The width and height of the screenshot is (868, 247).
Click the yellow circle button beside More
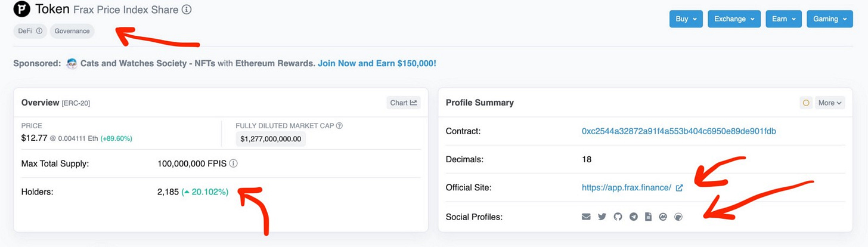tap(806, 103)
